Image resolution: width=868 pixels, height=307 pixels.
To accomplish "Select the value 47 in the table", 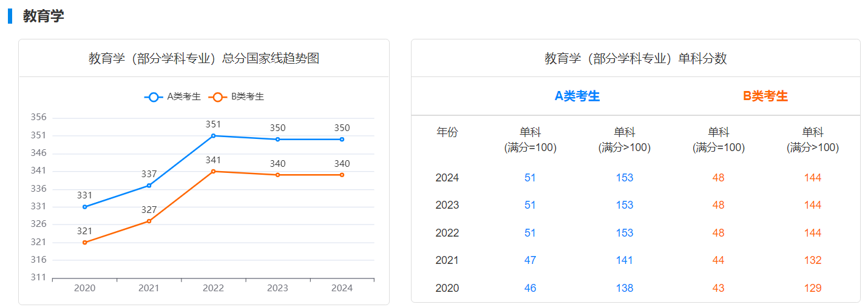I will pyautogui.click(x=530, y=260).
